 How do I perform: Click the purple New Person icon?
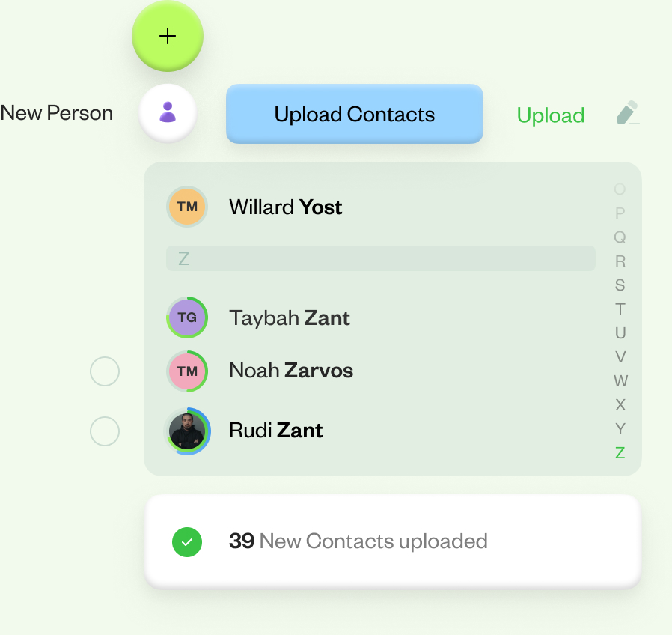pos(168,113)
